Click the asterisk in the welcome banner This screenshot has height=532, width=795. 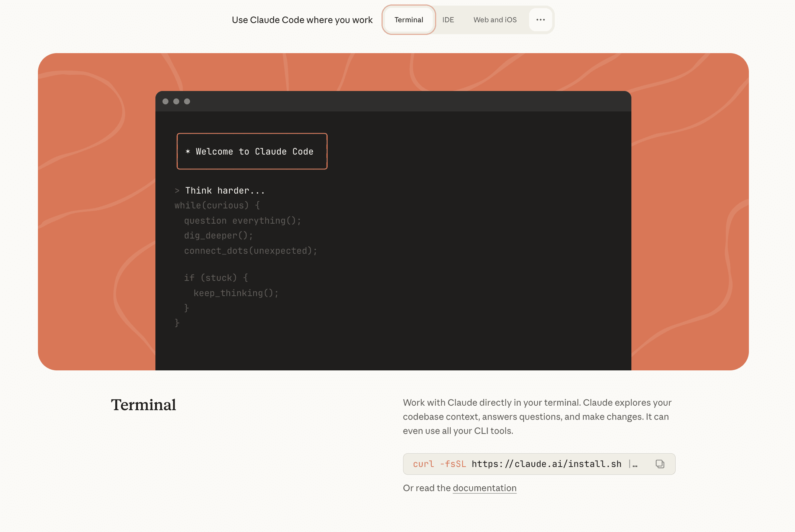pyautogui.click(x=188, y=151)
